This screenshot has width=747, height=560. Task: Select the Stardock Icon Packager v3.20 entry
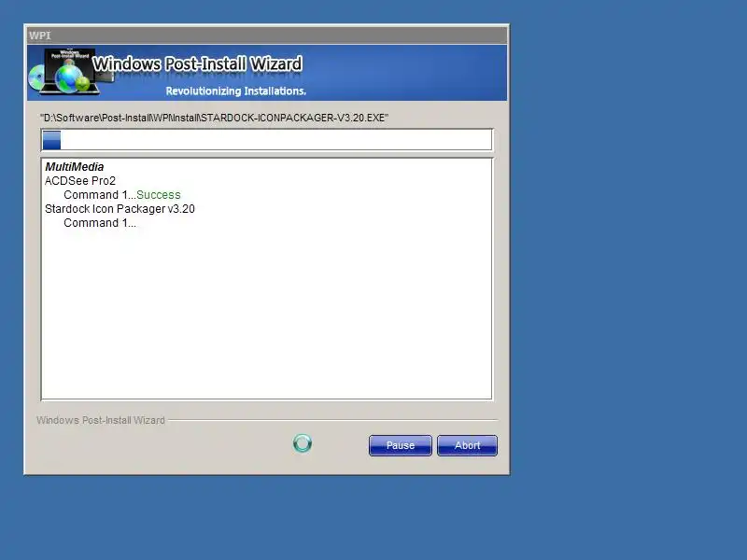(120, 209)
